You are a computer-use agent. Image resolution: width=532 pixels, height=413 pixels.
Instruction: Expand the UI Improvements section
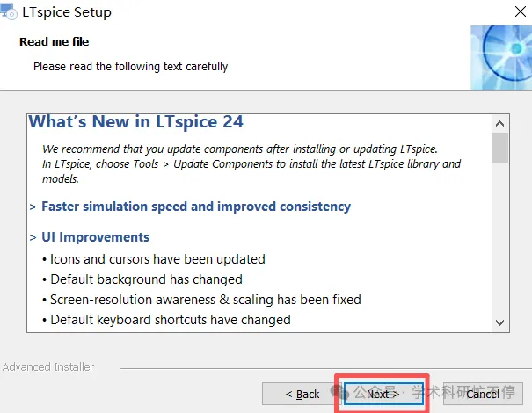tap(33, 237)
